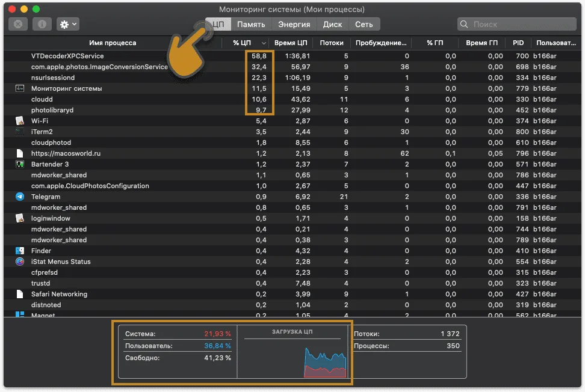Toggle sort arrow on % ЦП column
The height and width of the screenshot is (392, 585).
point(264,43)
